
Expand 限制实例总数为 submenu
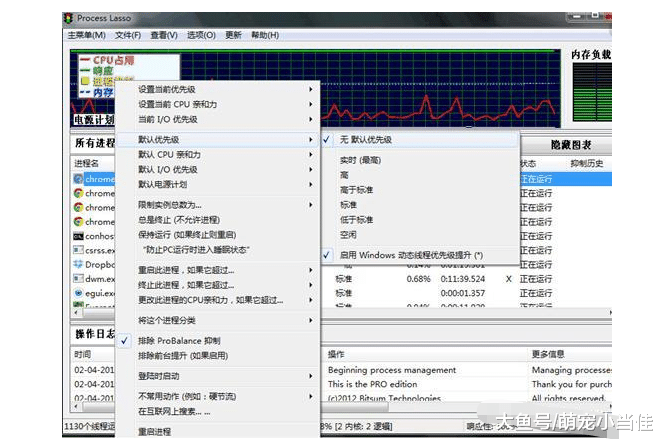coord(218,205)
